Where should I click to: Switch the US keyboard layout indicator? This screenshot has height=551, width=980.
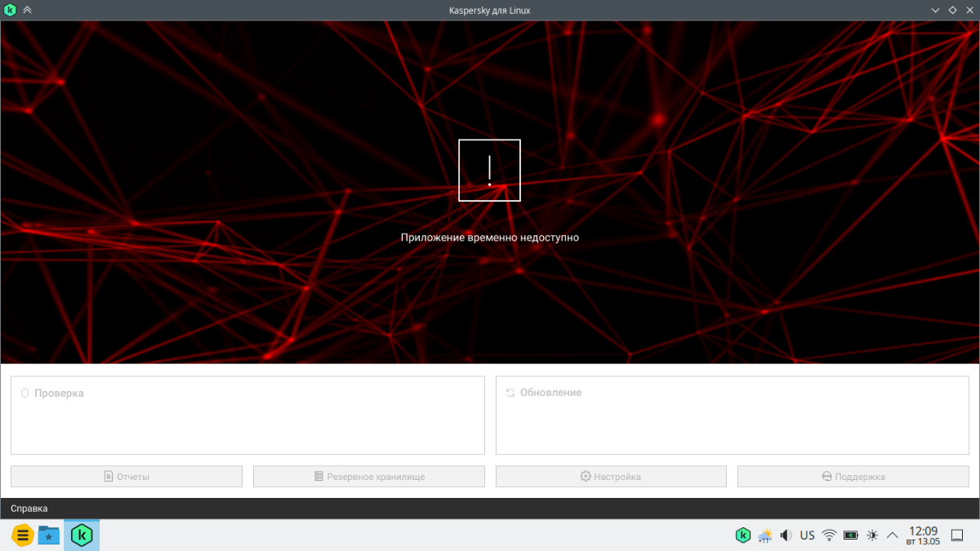click(x=807, y=535)
